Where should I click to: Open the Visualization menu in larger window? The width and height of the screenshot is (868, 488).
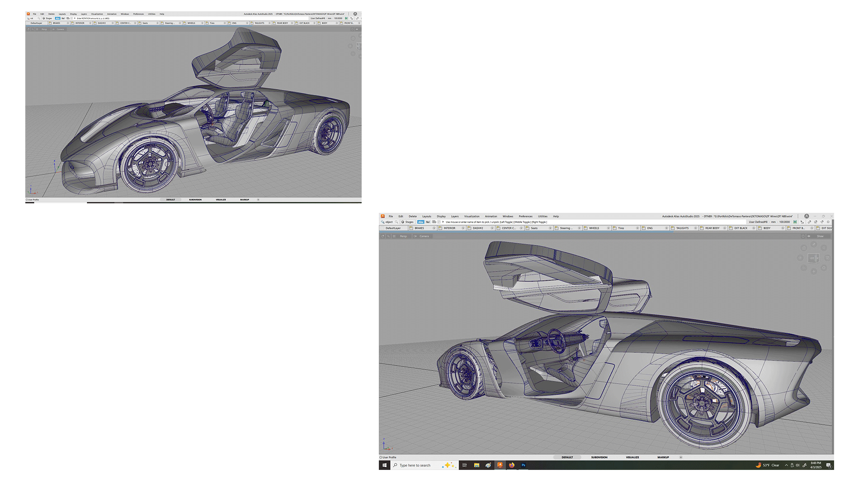tap(472, 216)
